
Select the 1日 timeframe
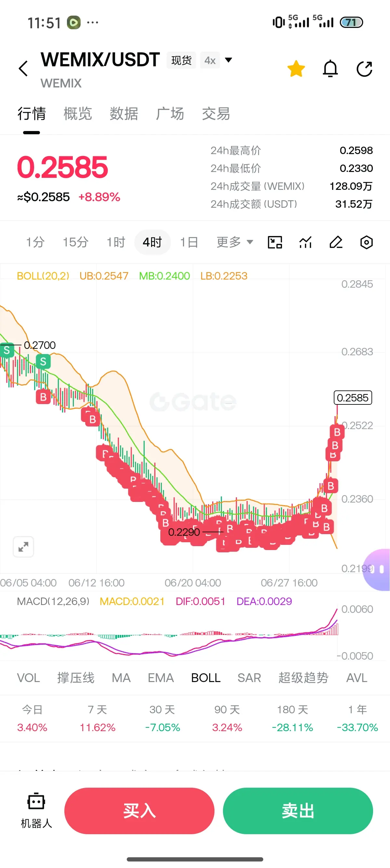tap(189, 242)
